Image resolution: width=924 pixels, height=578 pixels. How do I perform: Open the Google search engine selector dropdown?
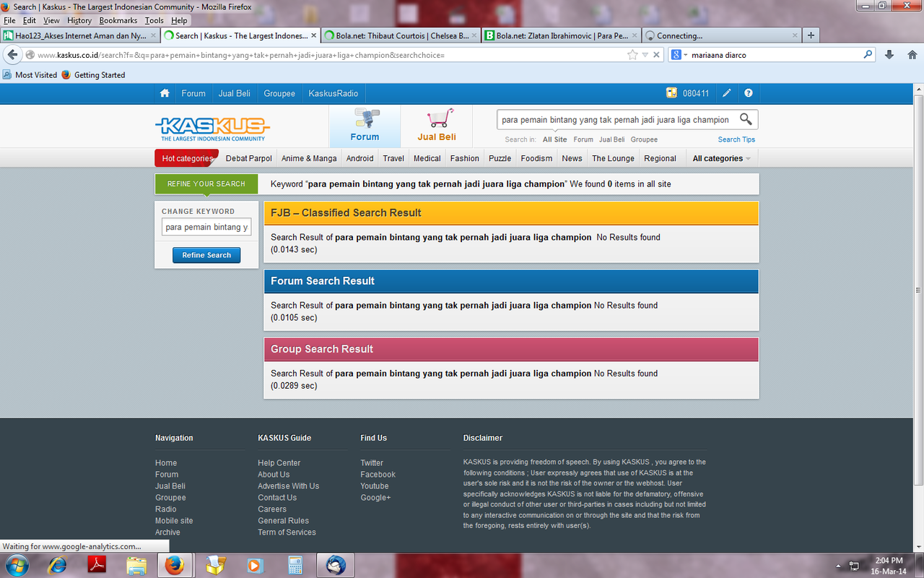pyautogui.click(x=679, y=55)
